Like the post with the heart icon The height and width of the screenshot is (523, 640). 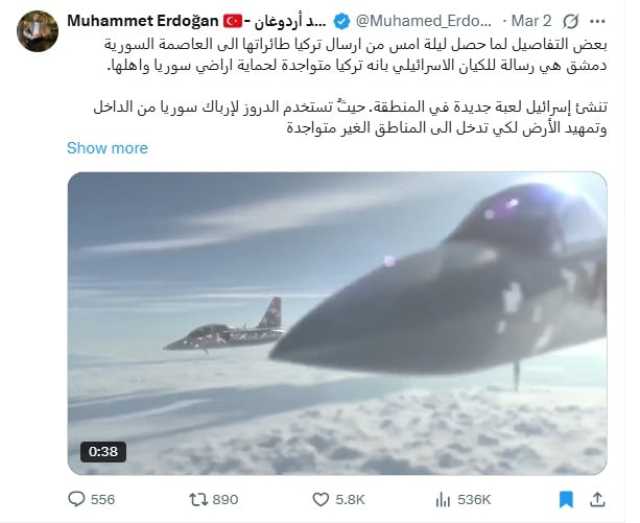point(320,499)
